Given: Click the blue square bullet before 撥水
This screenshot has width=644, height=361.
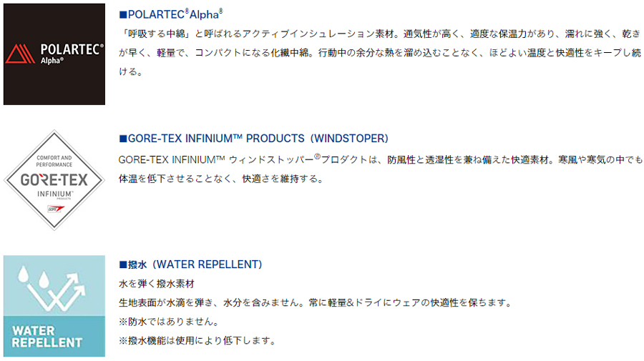Looking at the screenshot, I should click(x=123, y=264).
